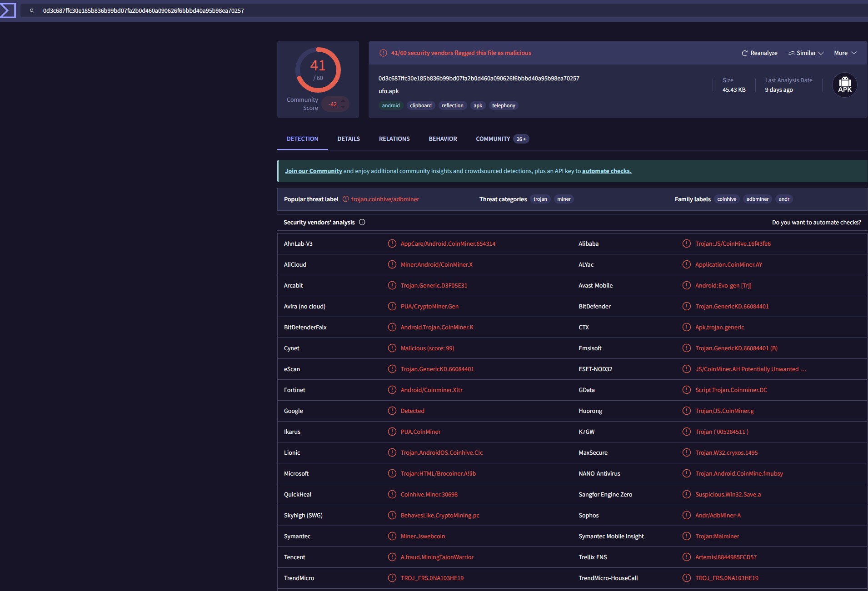Click the Emsisoft detection alert icon
Viewport: 868px width, 591px height.
coord(687,348)
